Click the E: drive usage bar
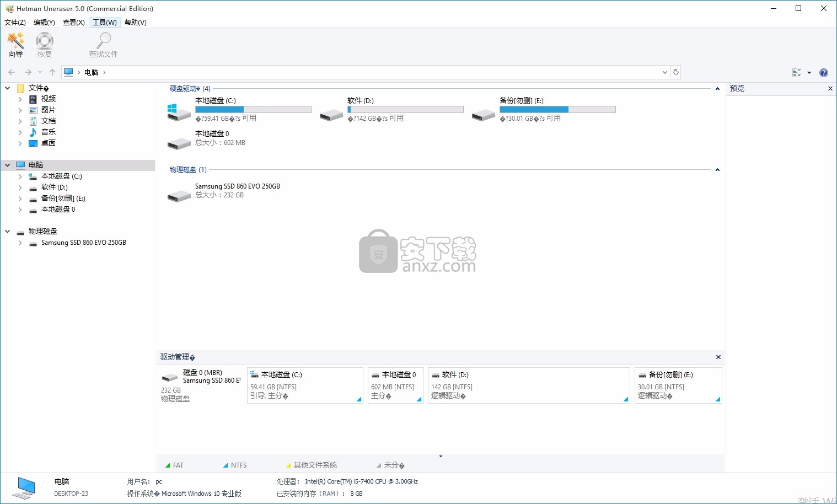Screen dimensions: 837x504 pyautogui.click(x=557, y=110)
